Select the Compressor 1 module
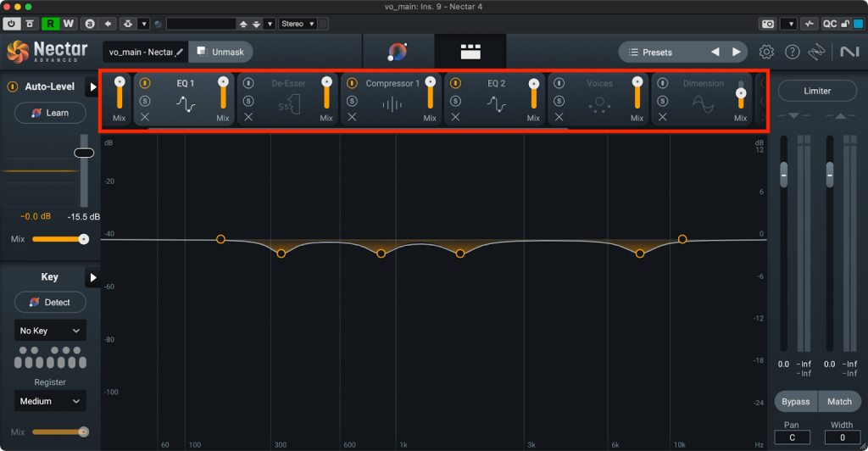Screen dimensions: 868x451 392,103
